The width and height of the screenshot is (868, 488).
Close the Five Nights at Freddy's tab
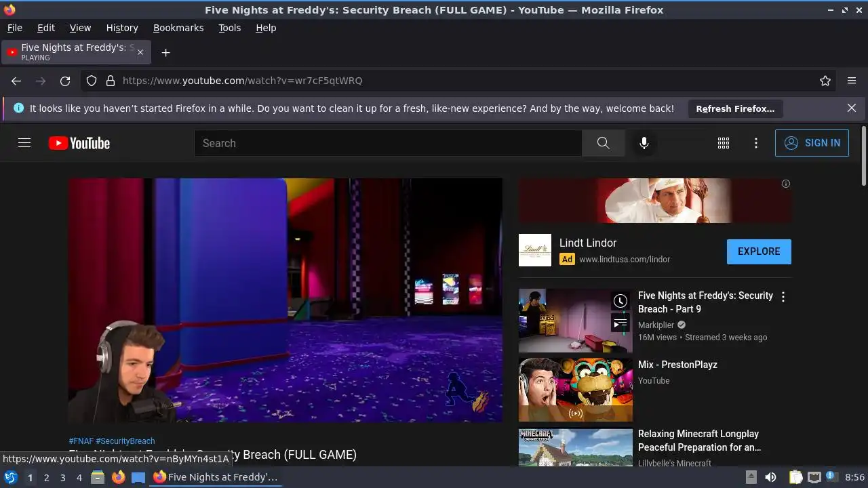pyautogui.click(x=140, y=52)
